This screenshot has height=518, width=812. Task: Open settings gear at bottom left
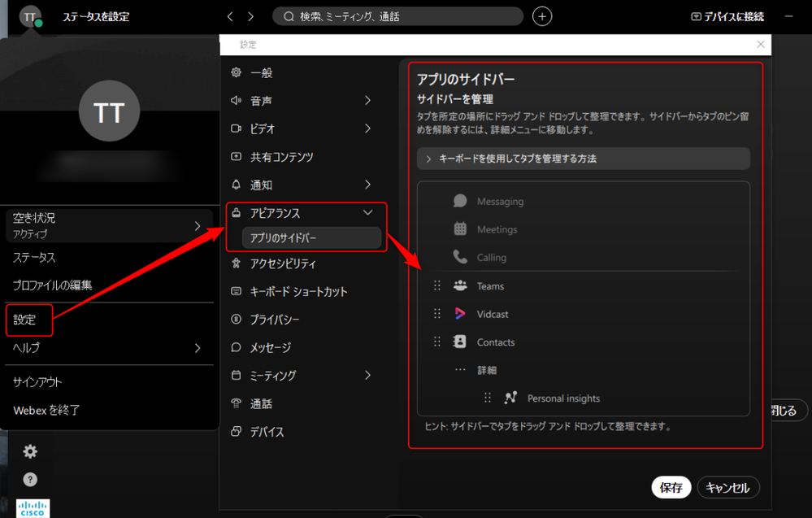30,451
